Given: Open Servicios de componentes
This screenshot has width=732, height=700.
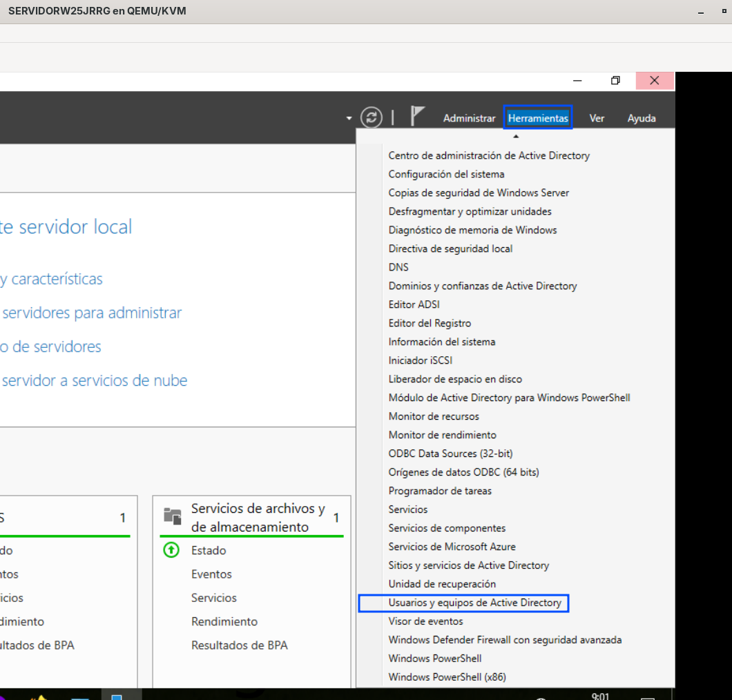Looking at the screenshot, I should pyautogui.click(x=447, y=528).
